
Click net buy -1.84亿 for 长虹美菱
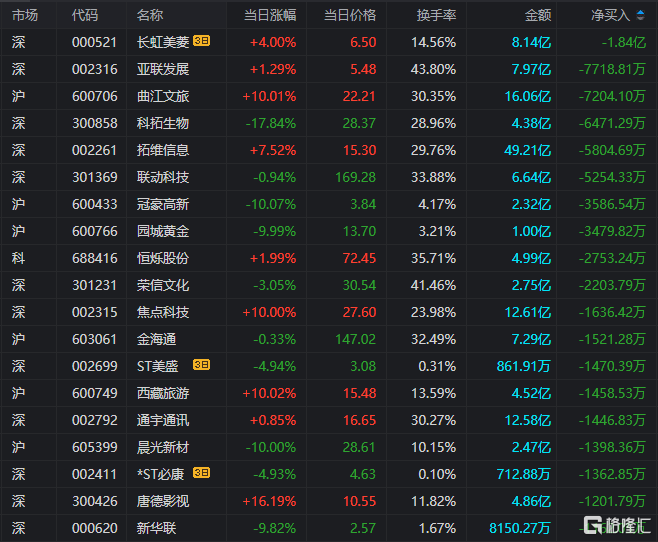pos(624,42)
